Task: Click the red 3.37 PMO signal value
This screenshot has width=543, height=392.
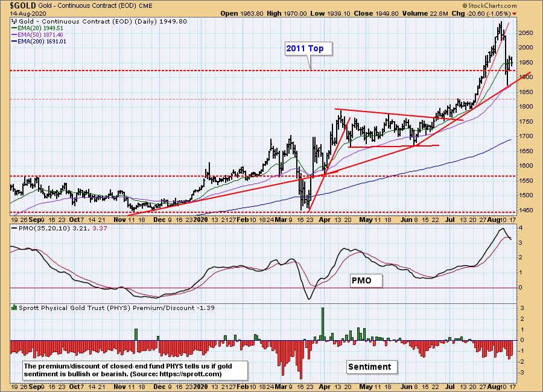Action: click(100, 229)
